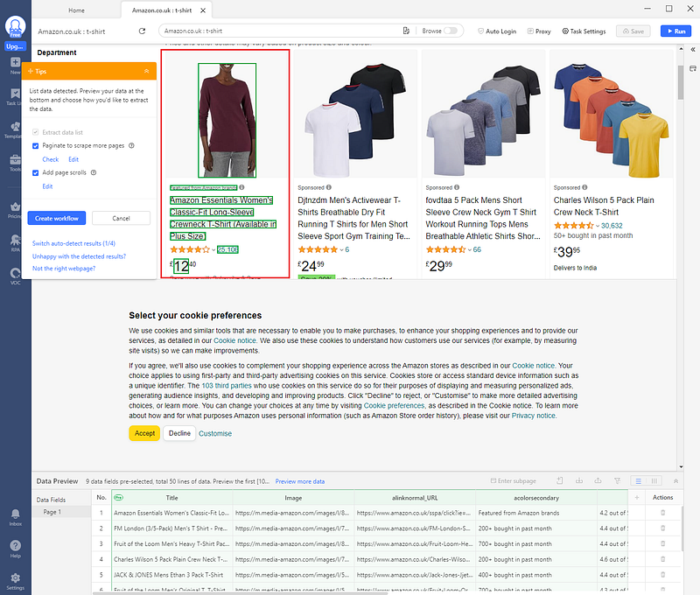700x595 pixels.
Task: Open the Help question mark icon
Action: tap(15, 545)
